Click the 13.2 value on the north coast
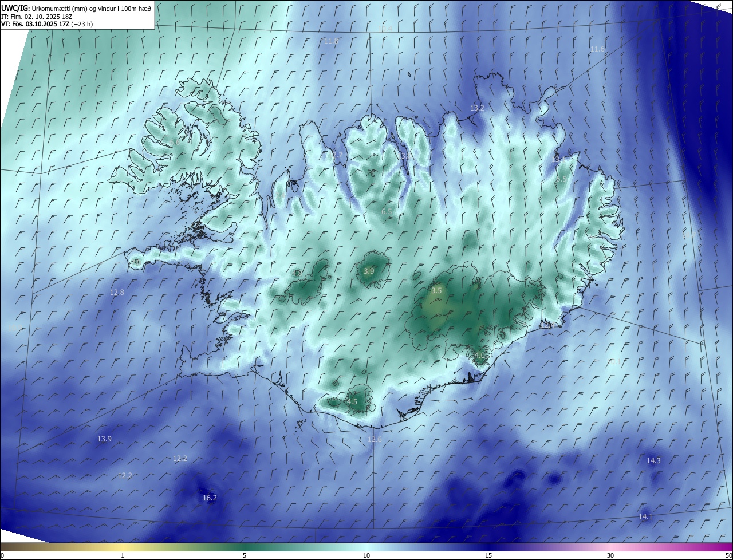 click(477, 108)
